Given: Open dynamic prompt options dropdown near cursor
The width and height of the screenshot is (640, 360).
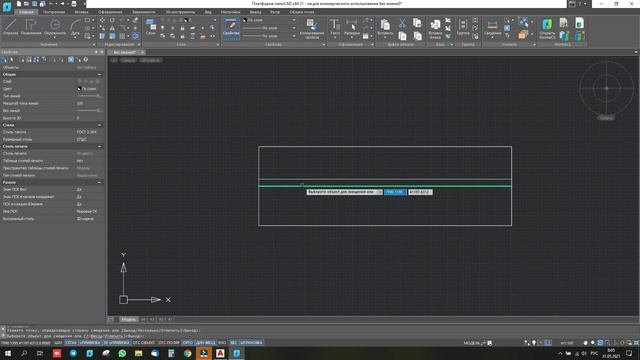Looking at the screenshot, I should pos(380,192).
